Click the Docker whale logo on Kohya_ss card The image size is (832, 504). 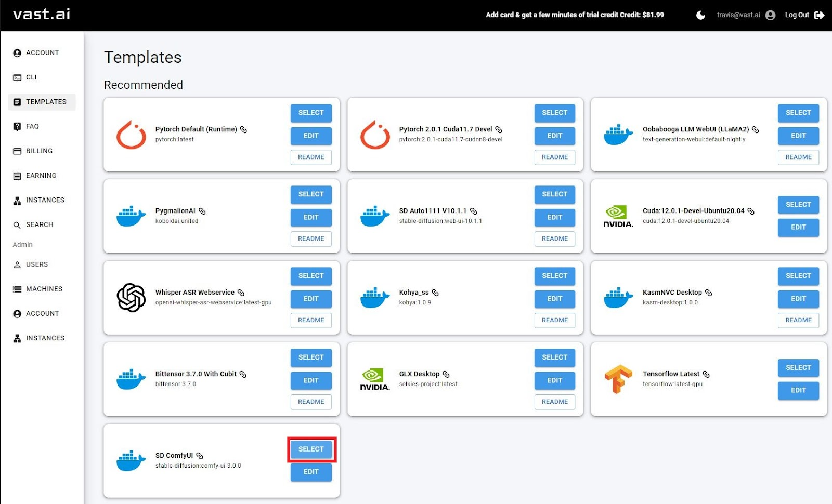tap(375, 297)
